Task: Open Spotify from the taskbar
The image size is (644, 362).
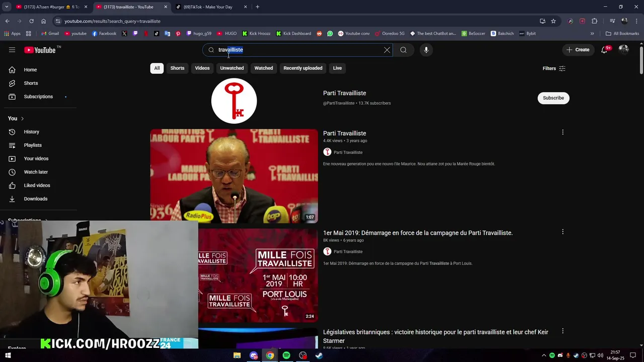Action: 286,355
